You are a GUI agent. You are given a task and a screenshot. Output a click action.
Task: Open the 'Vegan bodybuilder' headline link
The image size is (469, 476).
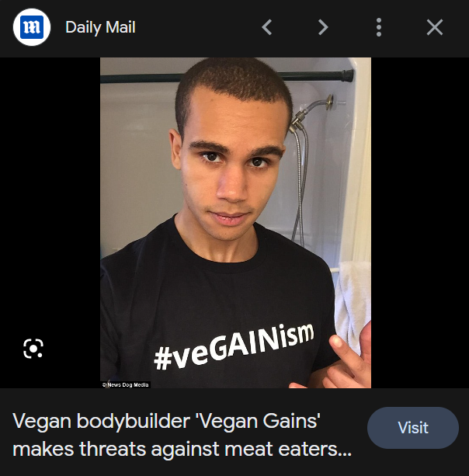(x=166, y=422)
